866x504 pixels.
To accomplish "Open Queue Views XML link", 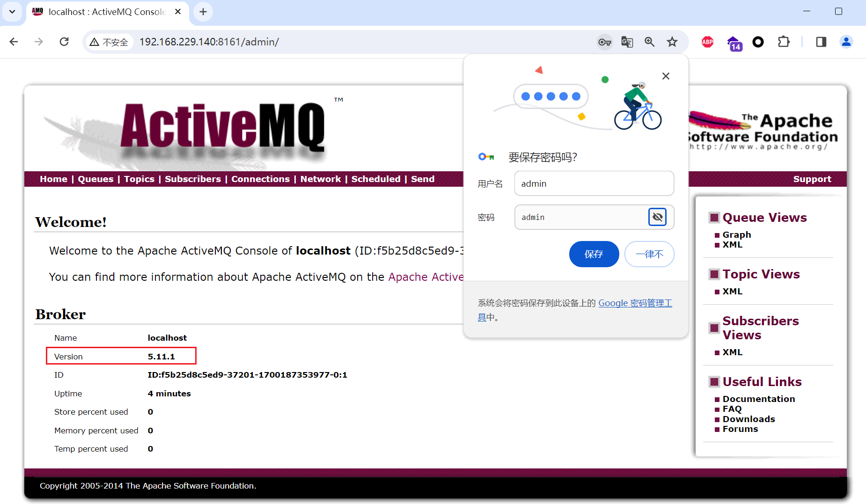I will pos(732,245).
